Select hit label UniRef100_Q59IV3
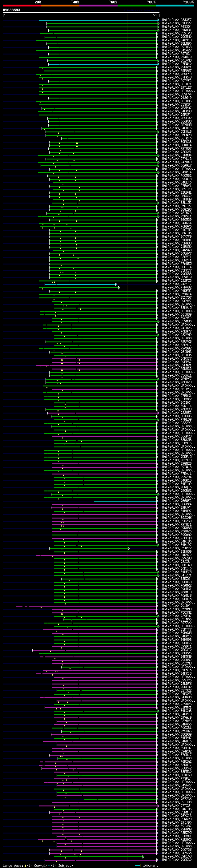The height and width of the screenshot is (868, 197). coord(177,33)
